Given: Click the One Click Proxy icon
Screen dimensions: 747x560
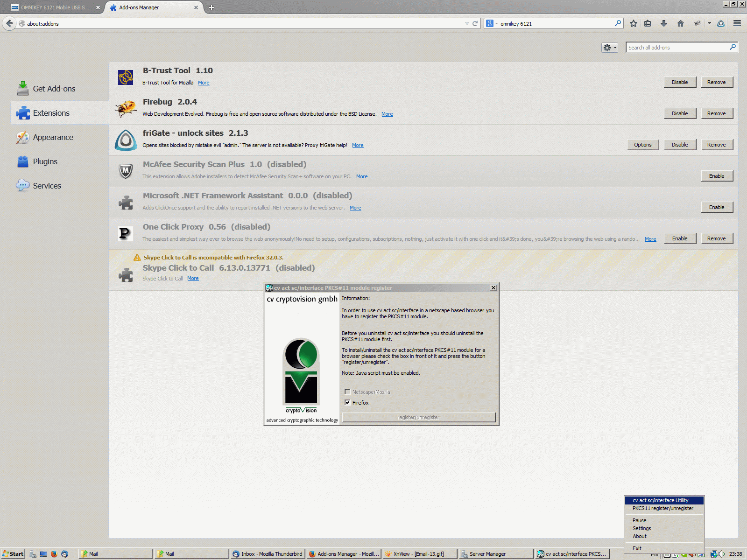Looking at the screenshot, I should pyautogui.click(x=125, y=233).
